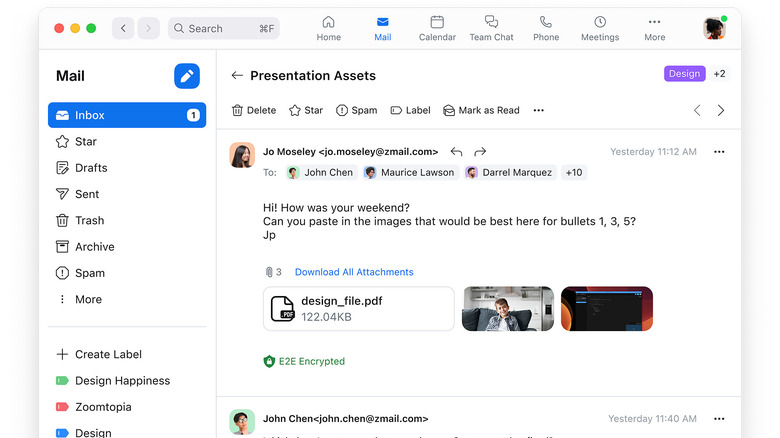Delete the open email thread
The width and height of the screenshot is (780, 438).
click(x=254, y=110)
